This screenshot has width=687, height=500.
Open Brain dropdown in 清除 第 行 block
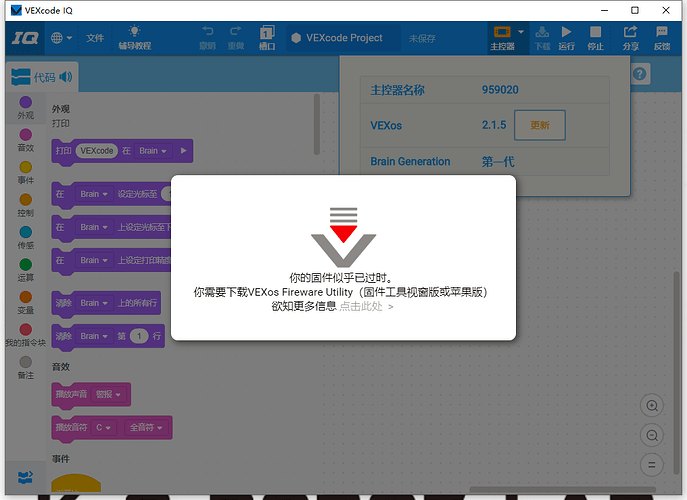(93, 336)
